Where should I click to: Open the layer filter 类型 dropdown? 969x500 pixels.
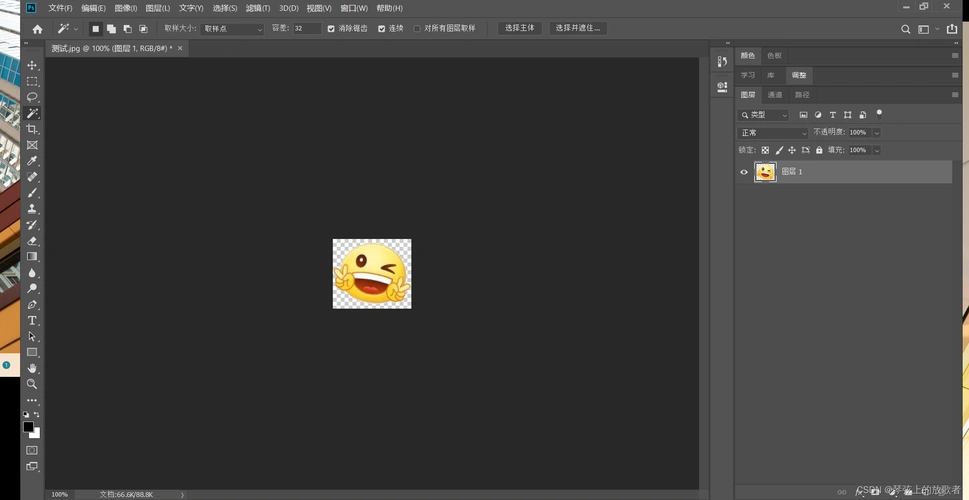point(763,115)
